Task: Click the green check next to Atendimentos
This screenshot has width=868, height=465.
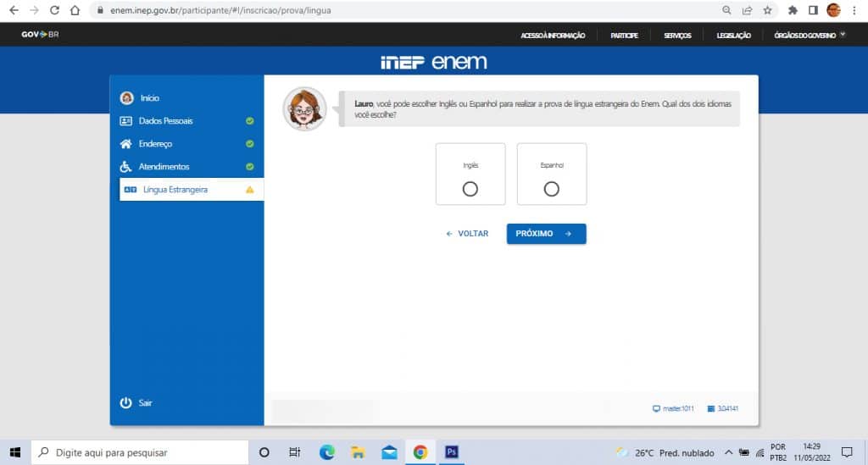Action: 250,166
